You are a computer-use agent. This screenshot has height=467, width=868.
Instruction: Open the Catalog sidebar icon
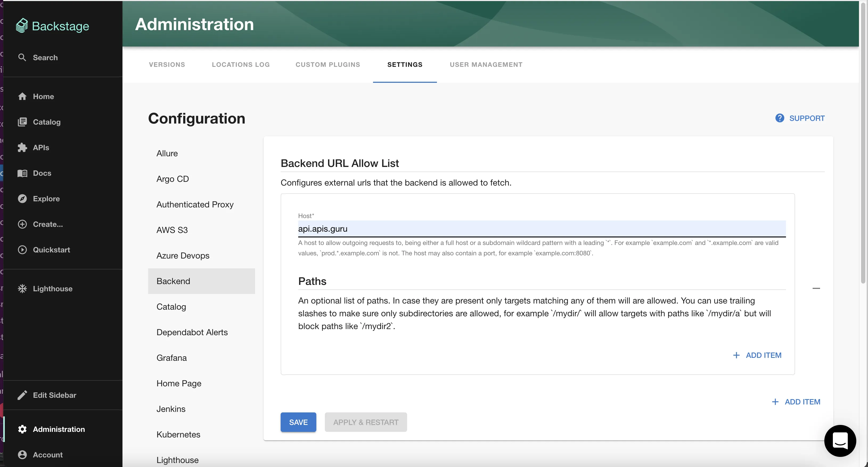(x=22, y=122)
